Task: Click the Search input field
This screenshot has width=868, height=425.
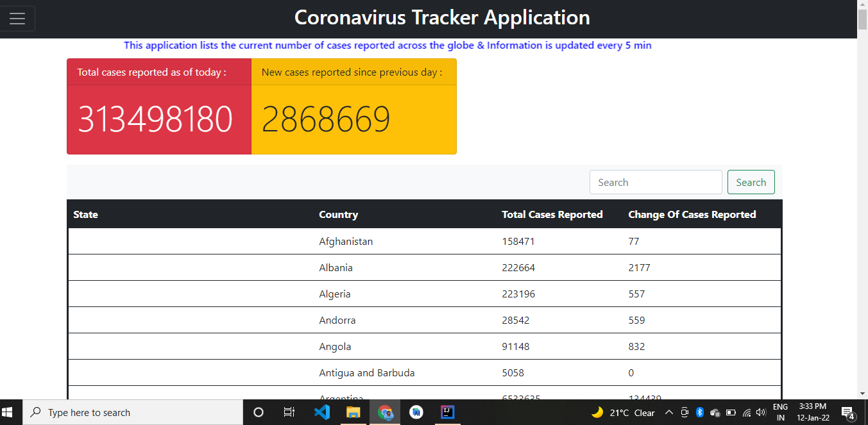Action: pyautogui.click(x=656, y=182)
